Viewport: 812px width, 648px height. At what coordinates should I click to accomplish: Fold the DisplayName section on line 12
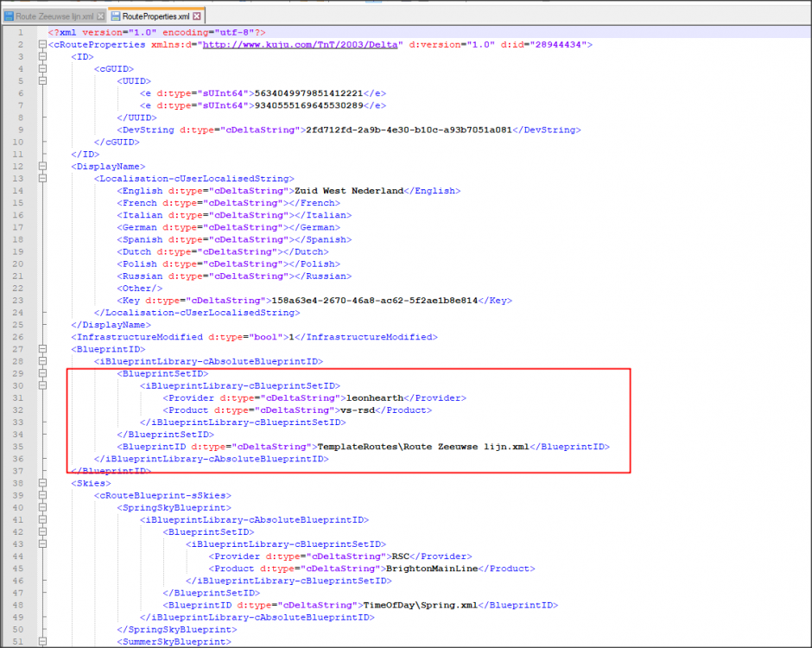tap(41, 167)
